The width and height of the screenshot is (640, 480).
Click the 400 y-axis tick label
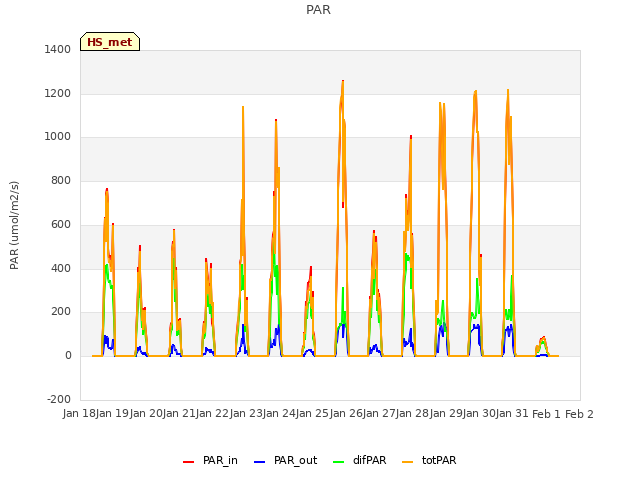61,269
